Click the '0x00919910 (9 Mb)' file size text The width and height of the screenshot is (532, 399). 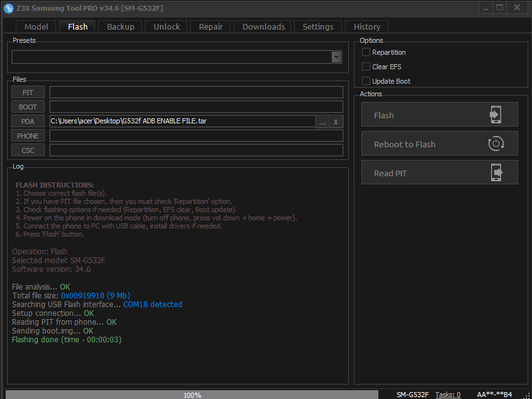click(96, 296)
